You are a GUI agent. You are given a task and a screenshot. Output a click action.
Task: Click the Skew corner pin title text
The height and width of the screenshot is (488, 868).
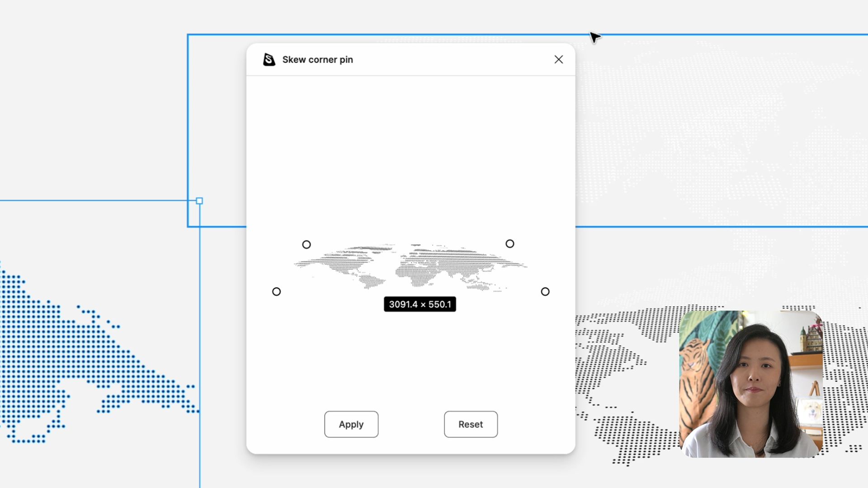pyautogui.click(x=317, y=60)
